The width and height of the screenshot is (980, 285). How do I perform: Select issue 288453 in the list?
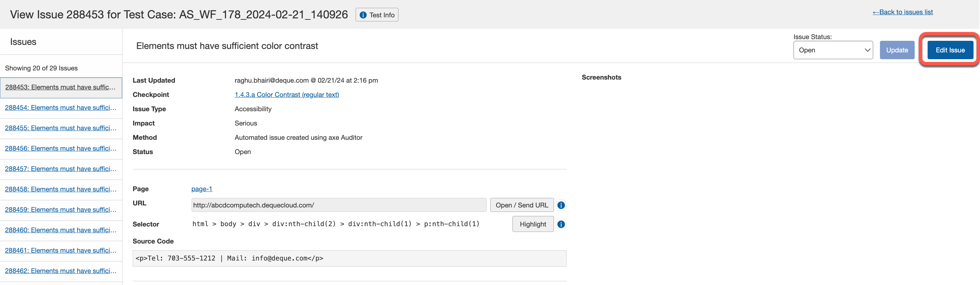click(60, 87)
